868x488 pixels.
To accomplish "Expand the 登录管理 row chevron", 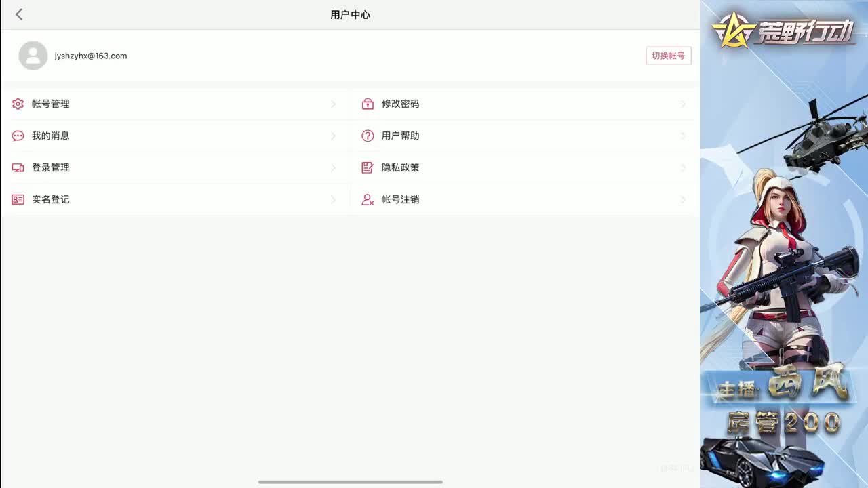I will point(333,167).
